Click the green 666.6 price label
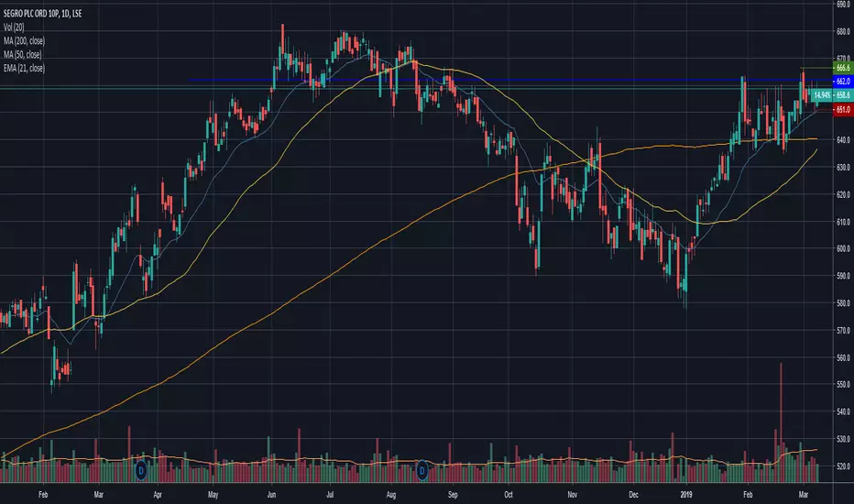The height and width of the screenshot is (504, 854). [x=842, y=68]
